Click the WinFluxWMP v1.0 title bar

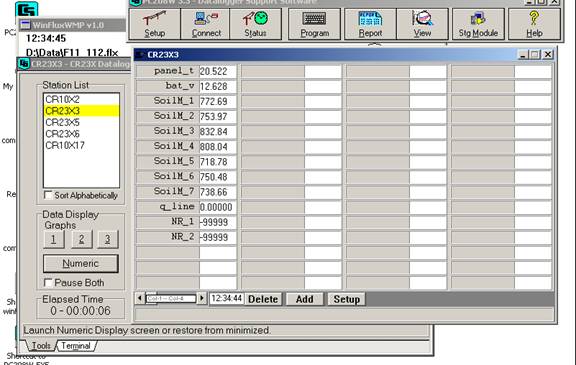[x=73, y=25]
